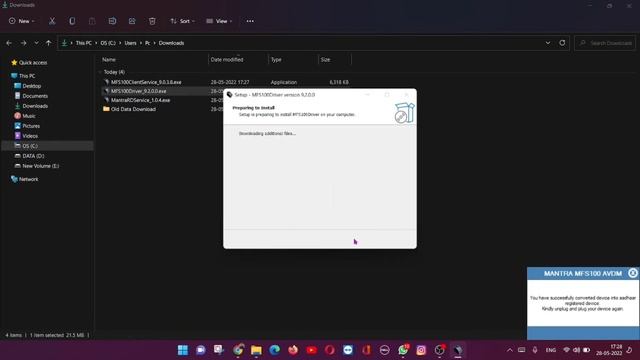Select MFS100ClientService_9.0.3.8.exe file
640x360 pixels.
pos(146,82)
